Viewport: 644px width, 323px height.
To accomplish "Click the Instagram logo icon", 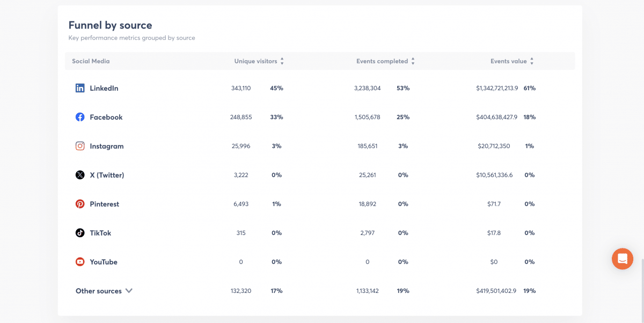I will (x=80, y=146).
